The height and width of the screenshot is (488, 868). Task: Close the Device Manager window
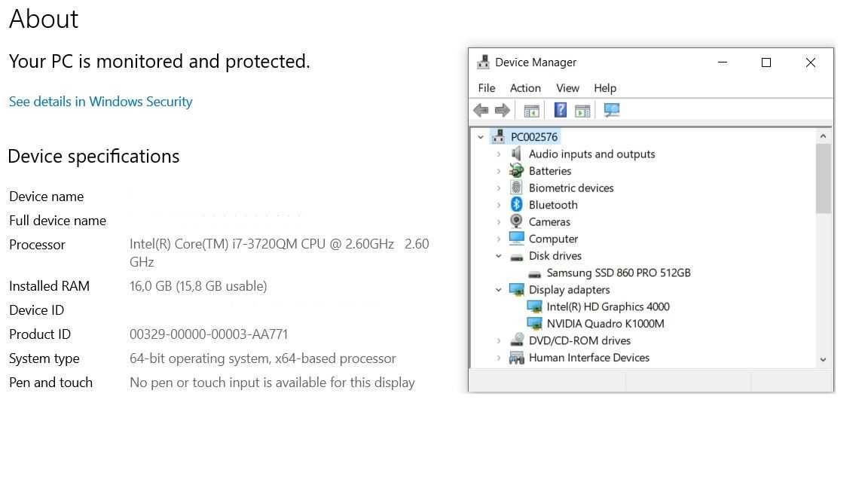click(811, 62)
